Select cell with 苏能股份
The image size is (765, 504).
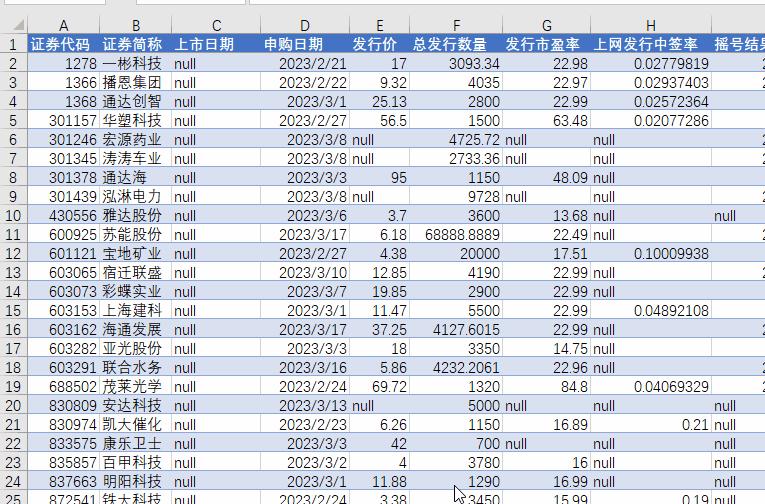point(136,235)
